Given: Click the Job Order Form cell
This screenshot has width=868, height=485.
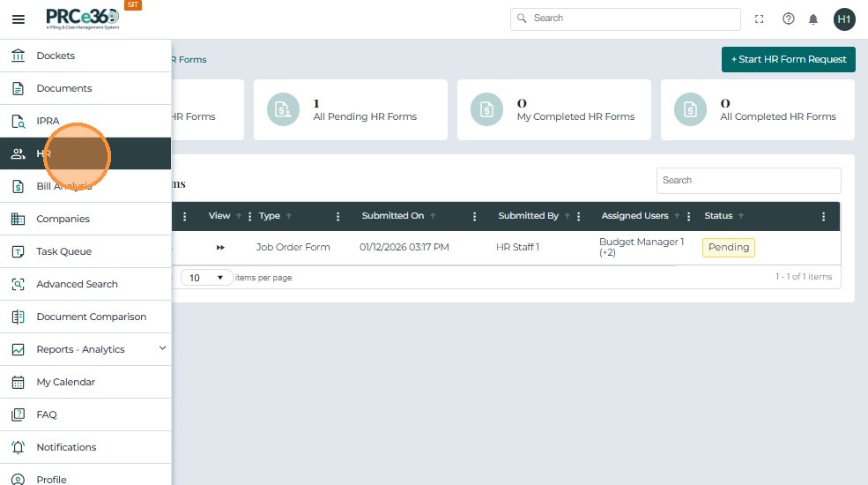Looking at the screenshot, I should point(293,248).
